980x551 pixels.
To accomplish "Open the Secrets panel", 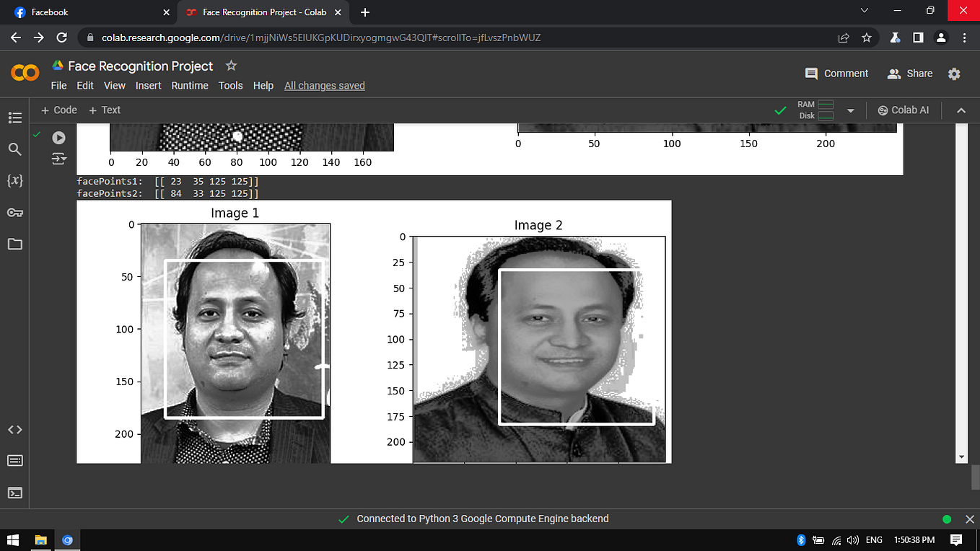I will click(15, 212).
